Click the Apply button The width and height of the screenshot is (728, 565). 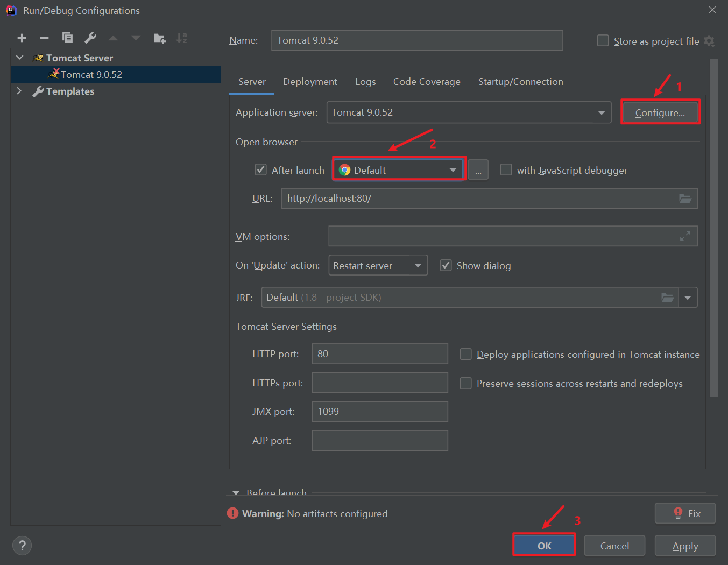click(x=685, y=546)
